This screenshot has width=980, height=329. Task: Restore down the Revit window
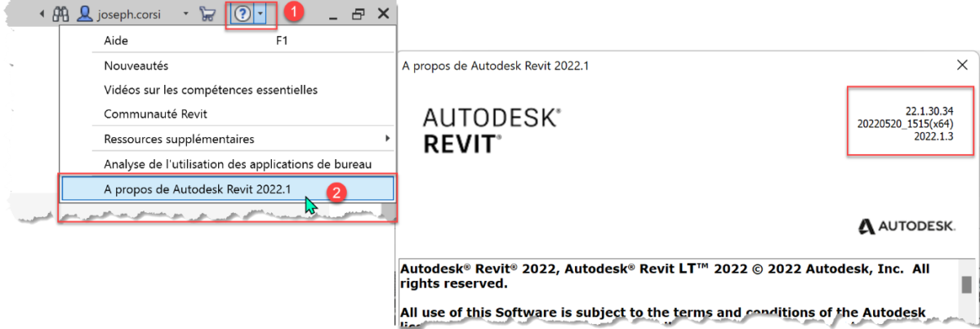pos(358,14)
